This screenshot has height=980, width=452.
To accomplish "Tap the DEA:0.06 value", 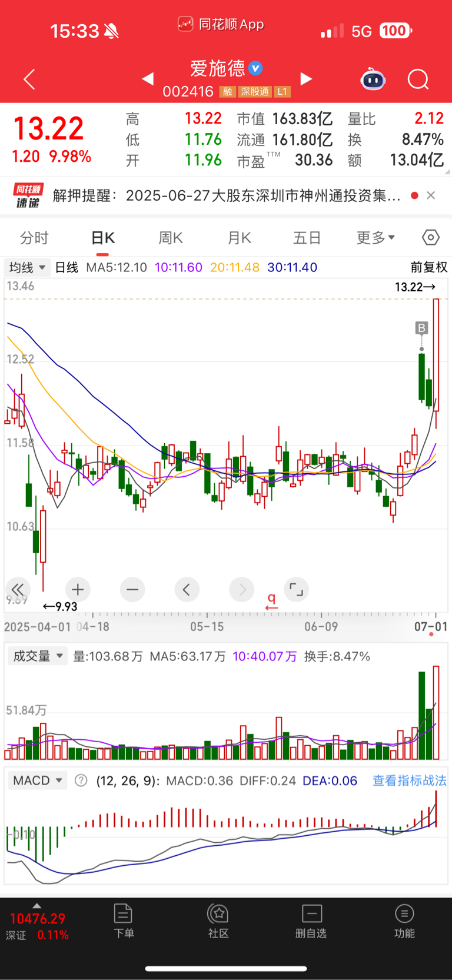I will (x=330, y=780).
